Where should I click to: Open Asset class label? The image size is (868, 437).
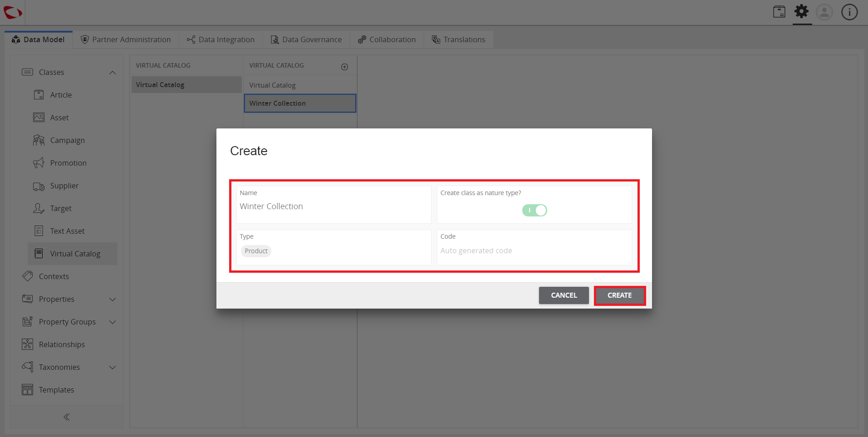[59, 118]
